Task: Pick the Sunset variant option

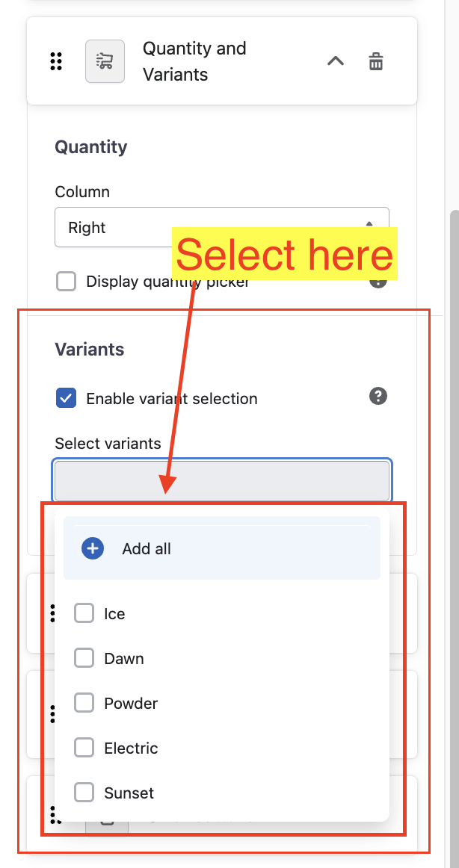Action: 84,793
